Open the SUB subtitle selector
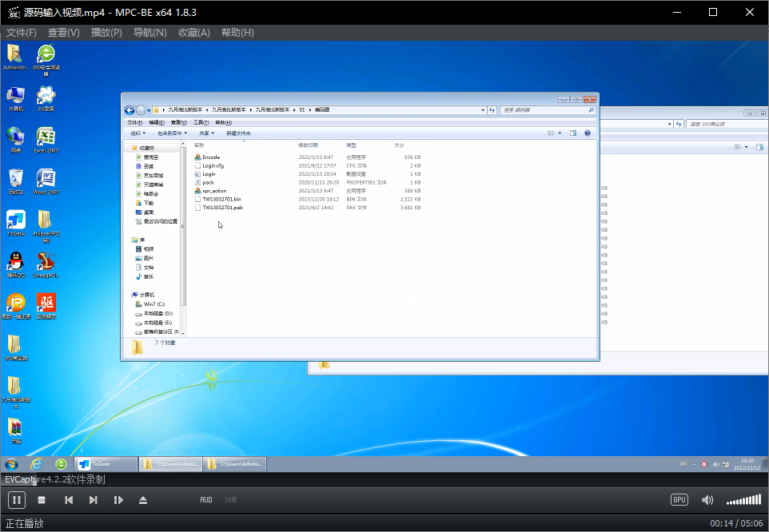 [x=231, y=500]
